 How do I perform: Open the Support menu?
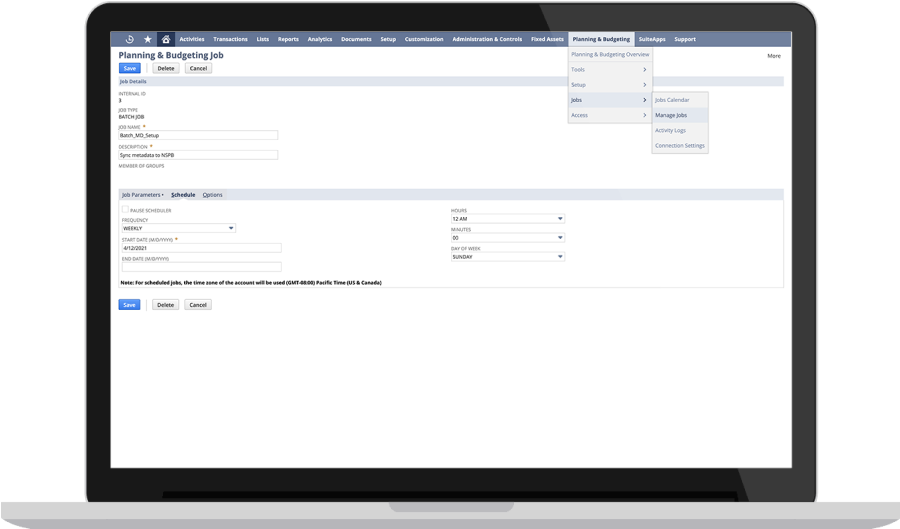tap(685, 39)
